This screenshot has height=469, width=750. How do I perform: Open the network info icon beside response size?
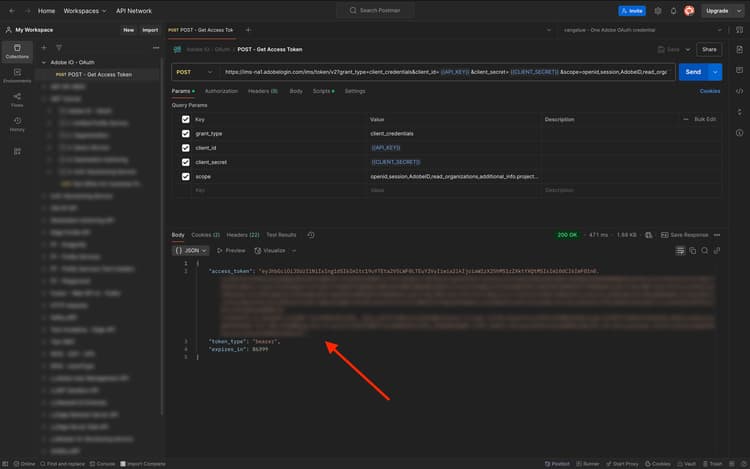[x=649, y=235]
